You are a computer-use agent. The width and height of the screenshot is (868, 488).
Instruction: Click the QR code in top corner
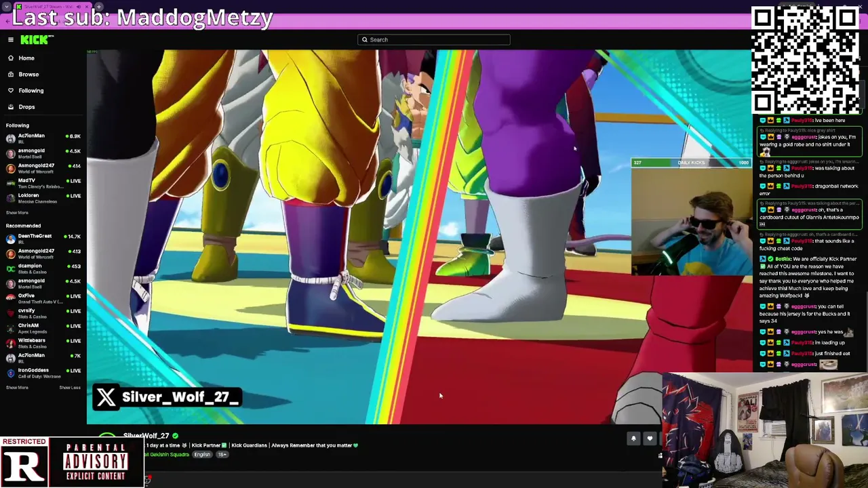coord(806,60)
